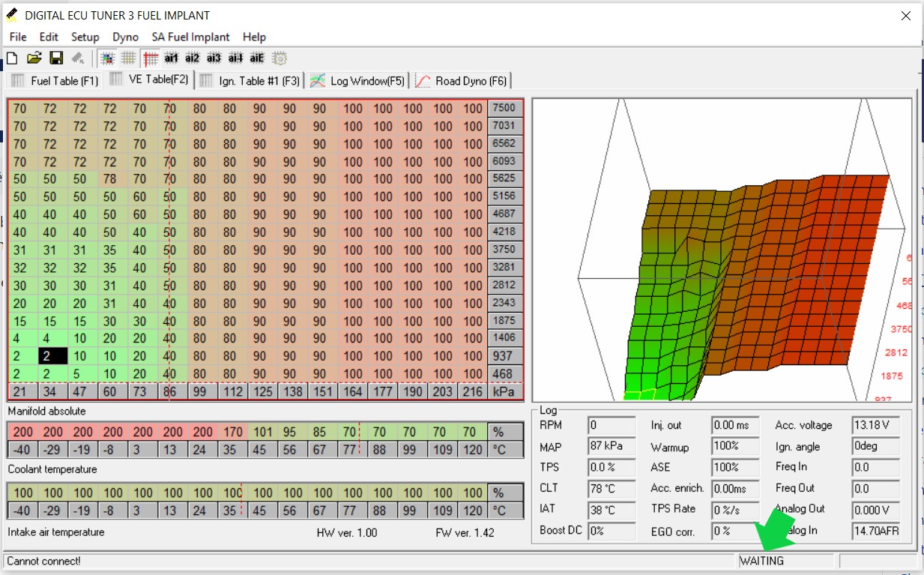924x575 pixels.
Task: Click coolant correction cell with value 170
Action: (233, 432)
